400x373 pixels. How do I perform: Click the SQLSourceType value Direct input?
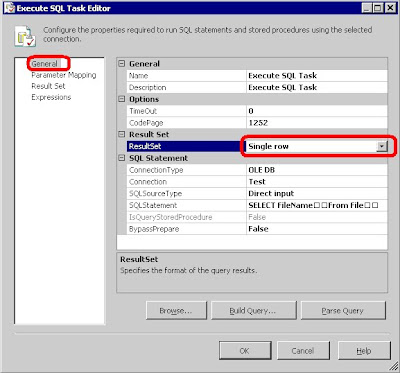(317, 194)
